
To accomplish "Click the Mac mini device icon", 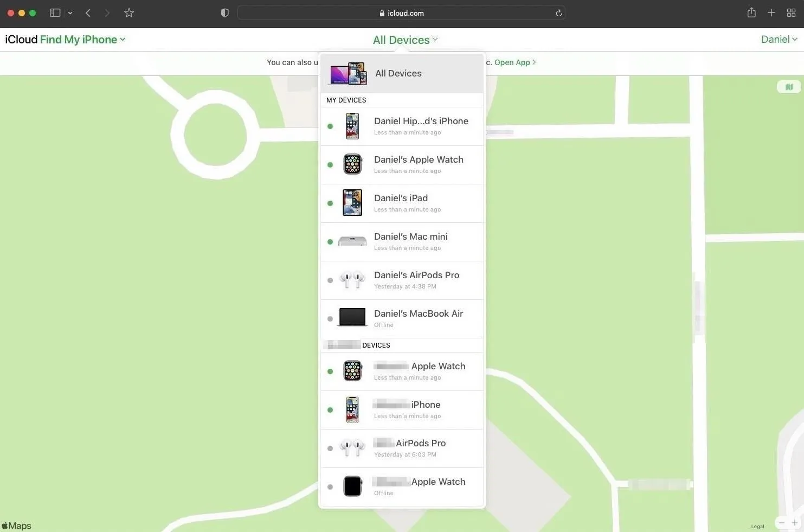I will pyautogui.click(x=352, y=241).
